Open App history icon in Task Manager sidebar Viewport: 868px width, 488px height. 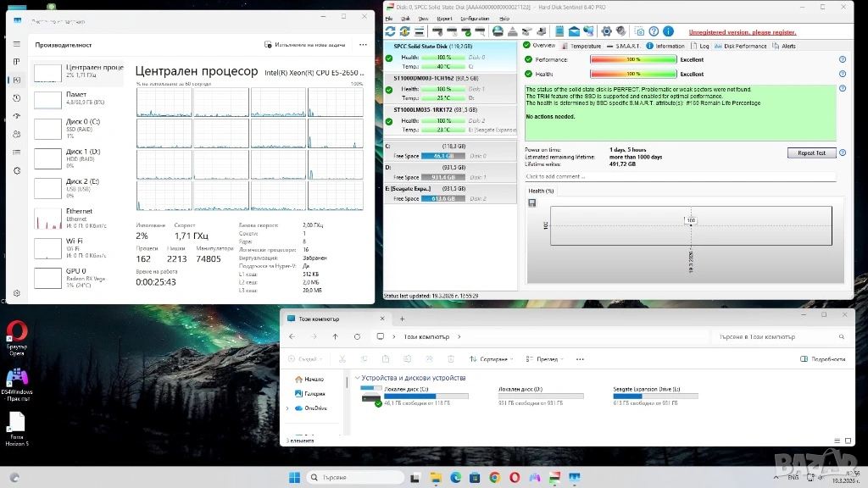(x=17, y=97)
